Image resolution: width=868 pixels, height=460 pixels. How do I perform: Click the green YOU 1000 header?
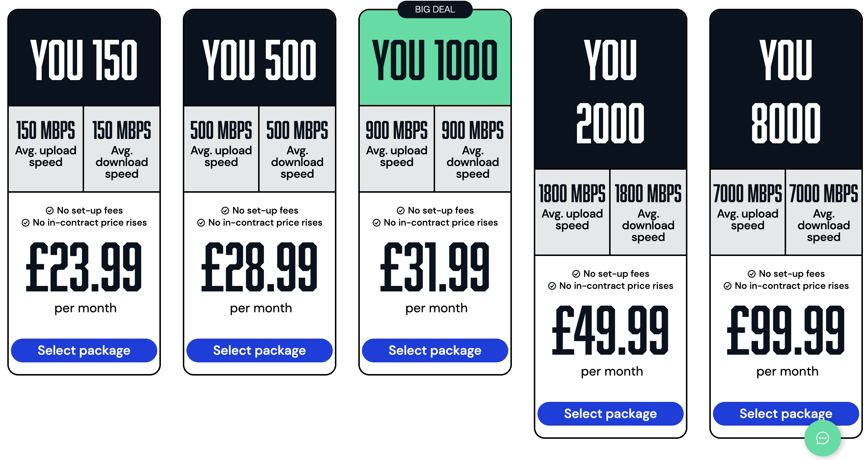(435, 60)
